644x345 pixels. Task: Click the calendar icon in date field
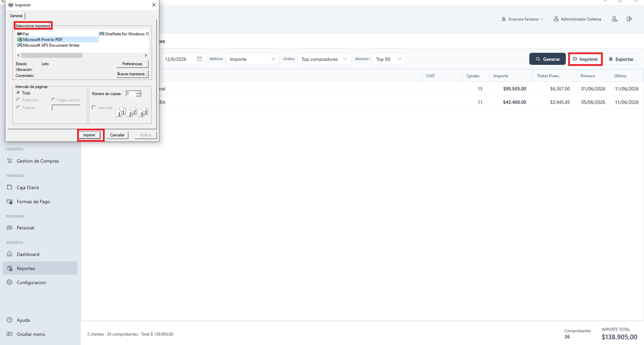coord(199,59)
